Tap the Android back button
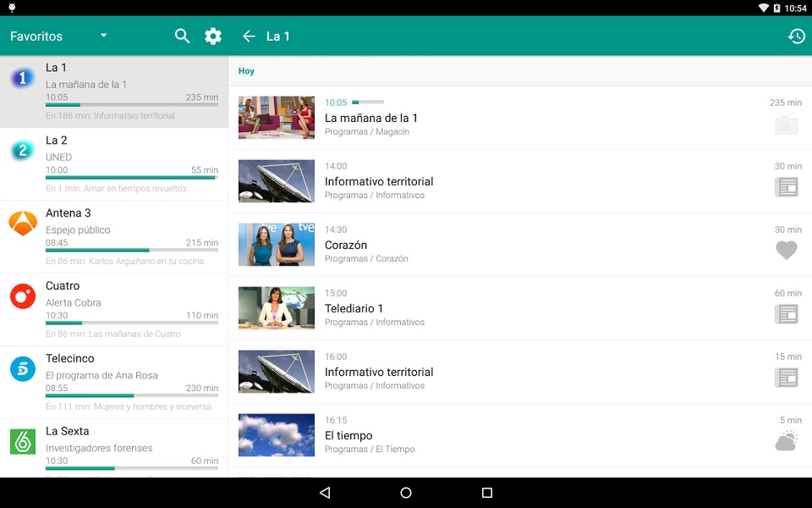This screenshot has height=508, width=812. click(x=325, y=493)
